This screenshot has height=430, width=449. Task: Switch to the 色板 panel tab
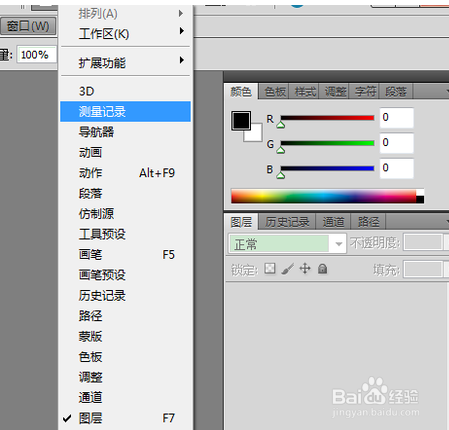click(275, 91)
